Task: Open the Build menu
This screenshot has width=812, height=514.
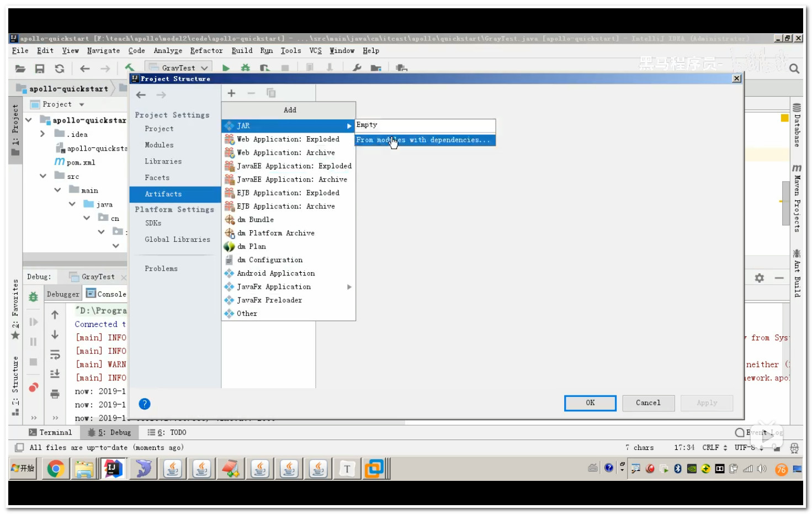Action: tap(242, 51)
